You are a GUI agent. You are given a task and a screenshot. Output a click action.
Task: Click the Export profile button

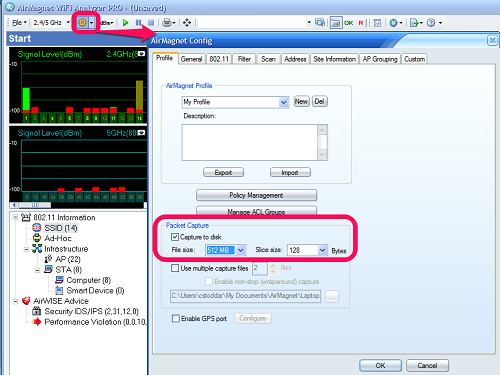tap(223, 172)
